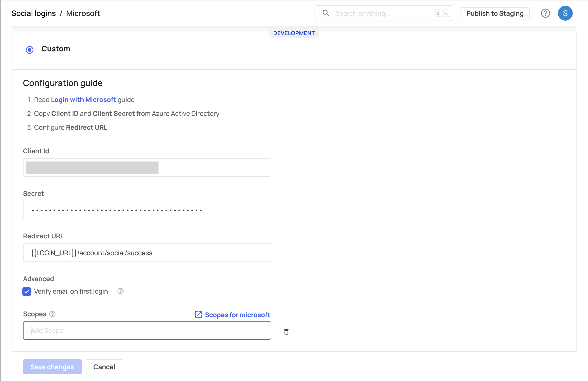Click the Cancel button
588x381 pixels.
tap(104, 367)
